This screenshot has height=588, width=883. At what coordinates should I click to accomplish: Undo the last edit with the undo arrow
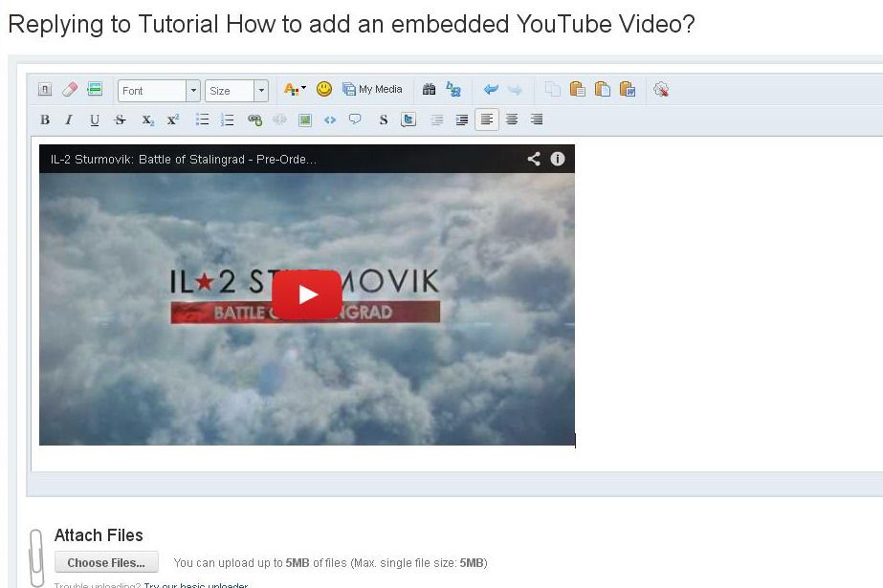491,89
